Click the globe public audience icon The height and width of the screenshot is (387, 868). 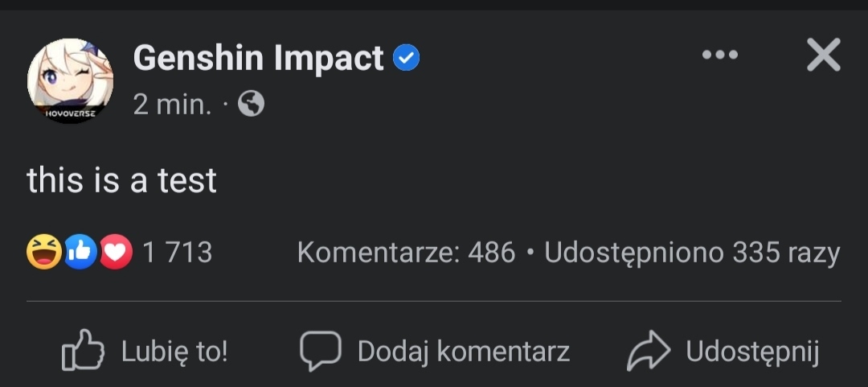coord(251,104)
